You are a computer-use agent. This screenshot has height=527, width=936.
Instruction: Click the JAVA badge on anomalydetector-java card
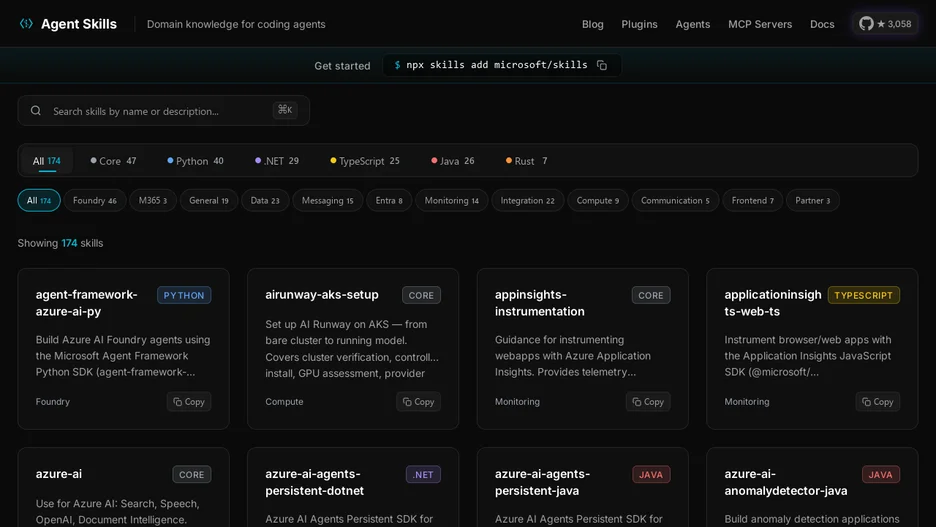pyautogui.click(x=880, y=474)
